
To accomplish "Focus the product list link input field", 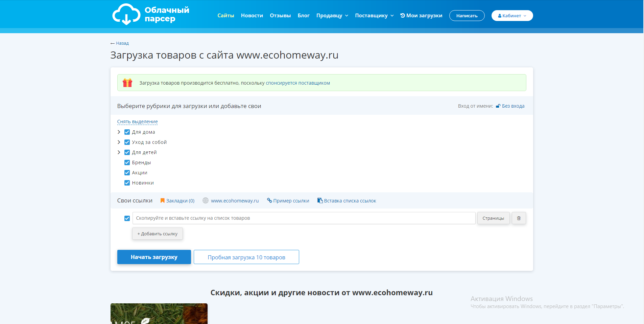I will click(x=304, y=218).
